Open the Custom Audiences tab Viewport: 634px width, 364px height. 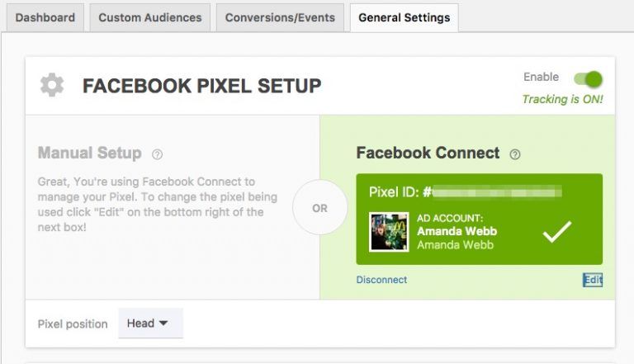(150, 18)
